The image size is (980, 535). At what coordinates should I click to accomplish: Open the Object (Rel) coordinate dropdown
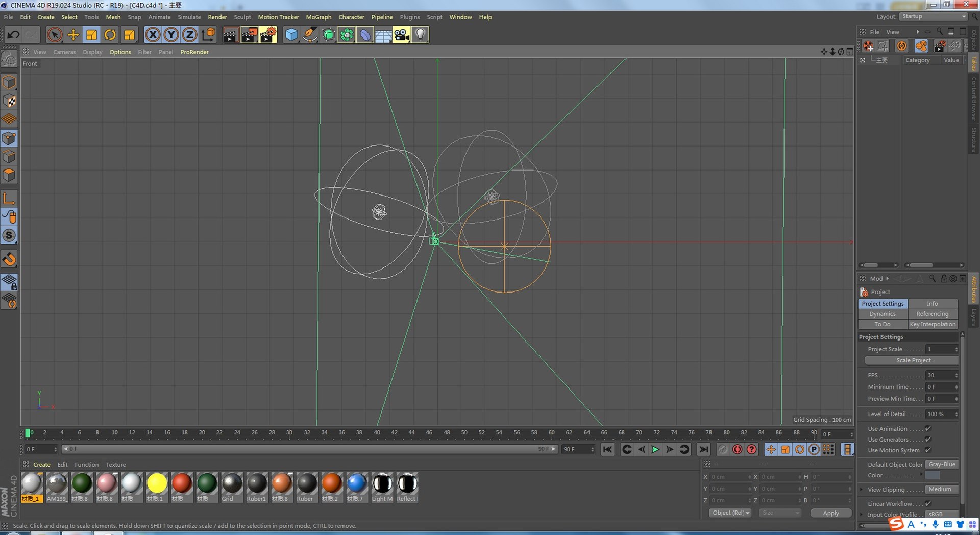(x=730, y=513)
